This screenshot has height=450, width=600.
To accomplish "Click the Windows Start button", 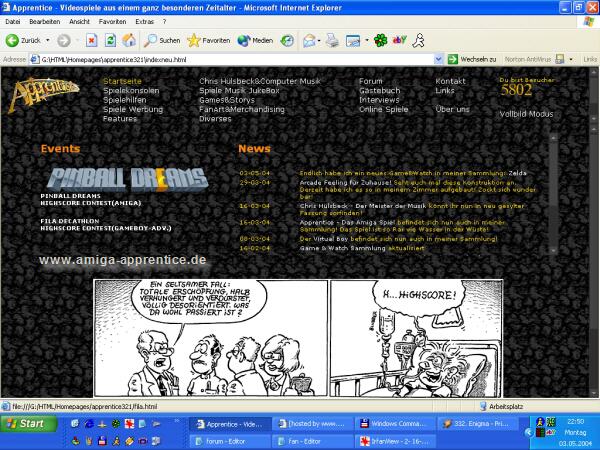I will (x=29, y=424).
